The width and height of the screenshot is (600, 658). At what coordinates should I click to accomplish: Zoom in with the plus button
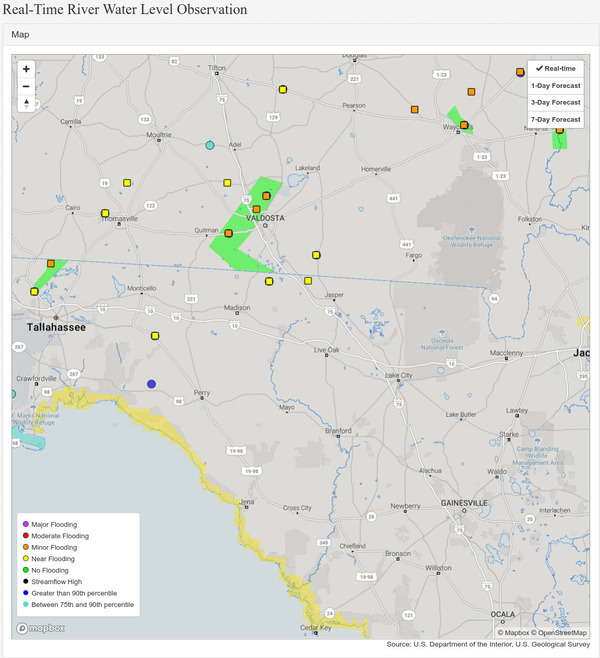pyautogui.click(x=26, y=69)
